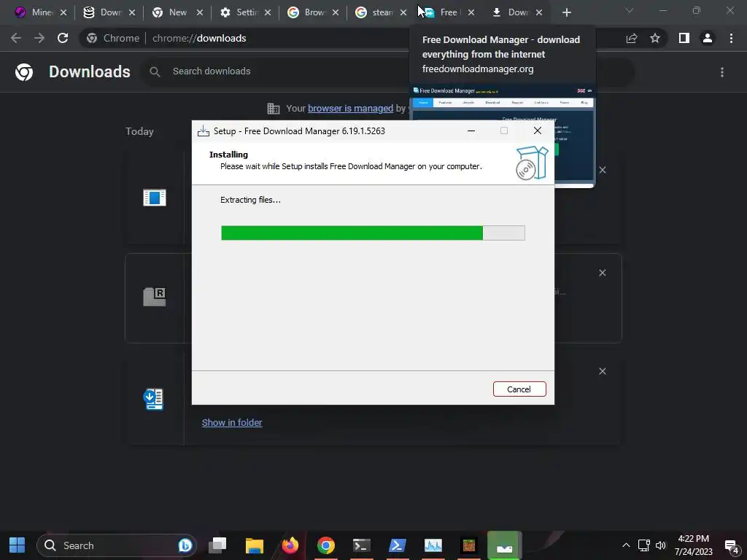Launch Firefox from the taskbar
747x560 pixels.
290,545
